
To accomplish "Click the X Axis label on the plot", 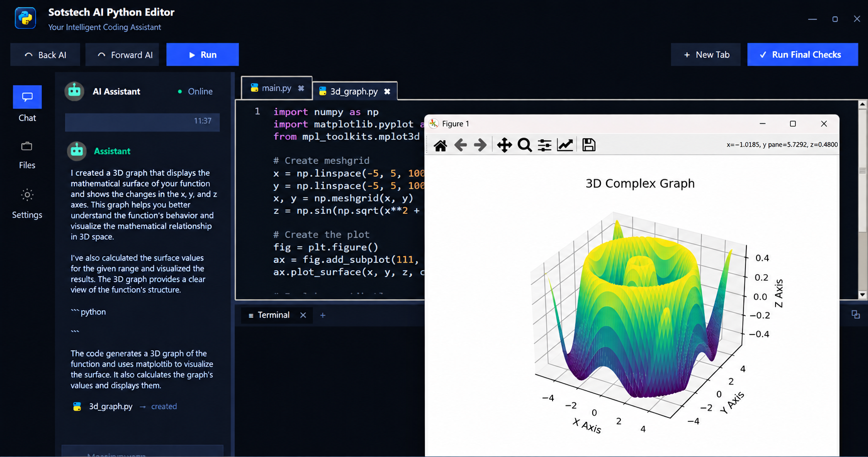I will point(587,426).
